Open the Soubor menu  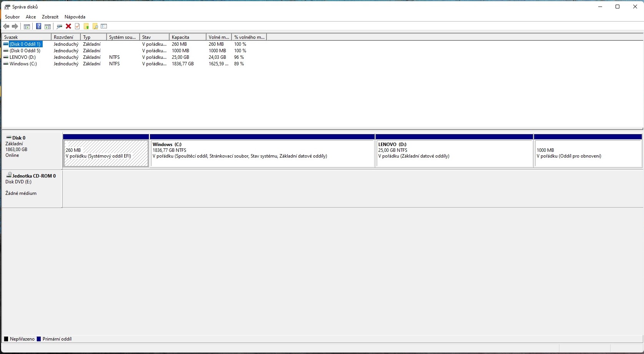[12, 17]
